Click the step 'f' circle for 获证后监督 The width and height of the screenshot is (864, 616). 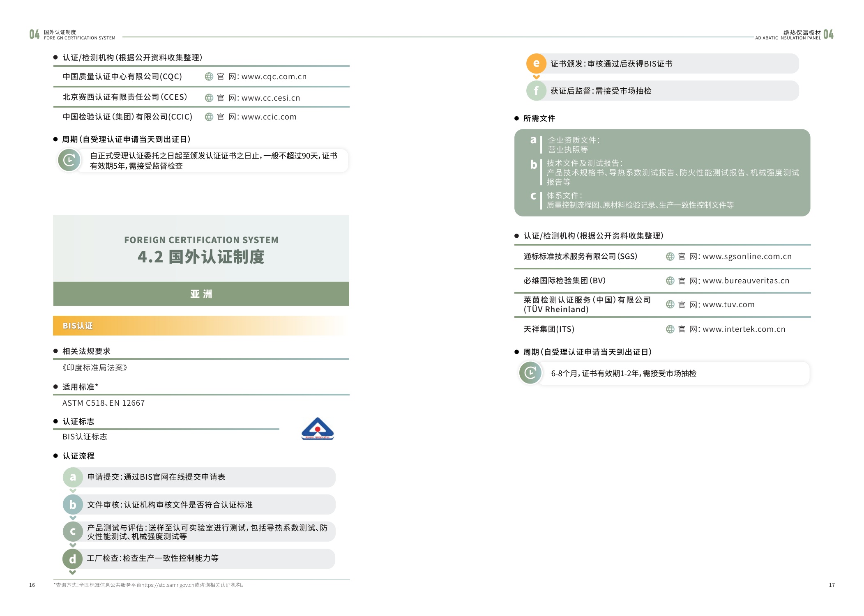coord(536,91)
